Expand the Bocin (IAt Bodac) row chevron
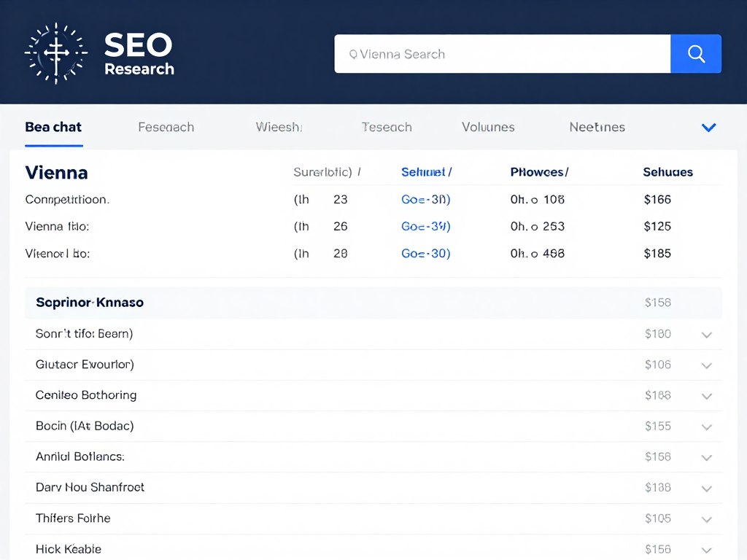Viewport: 747px width, 560px height. [x=706, y=427]
